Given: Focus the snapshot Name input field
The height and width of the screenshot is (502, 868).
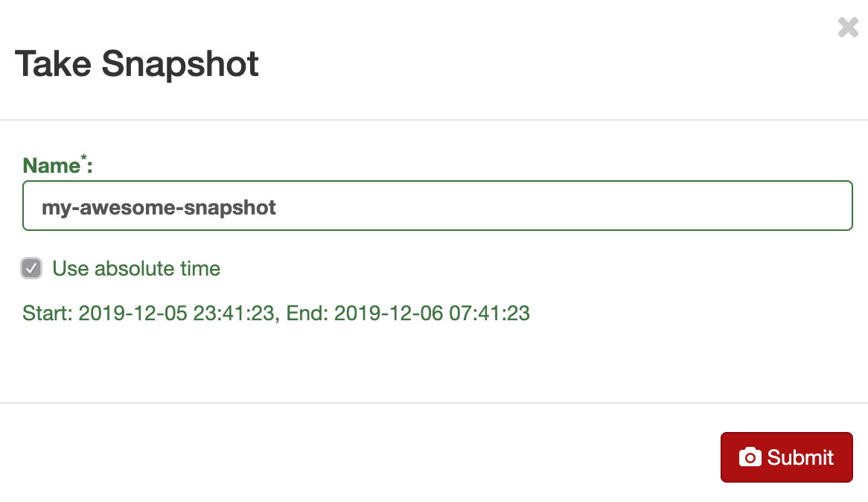Looking at the screenshot, I should (437, 206).
